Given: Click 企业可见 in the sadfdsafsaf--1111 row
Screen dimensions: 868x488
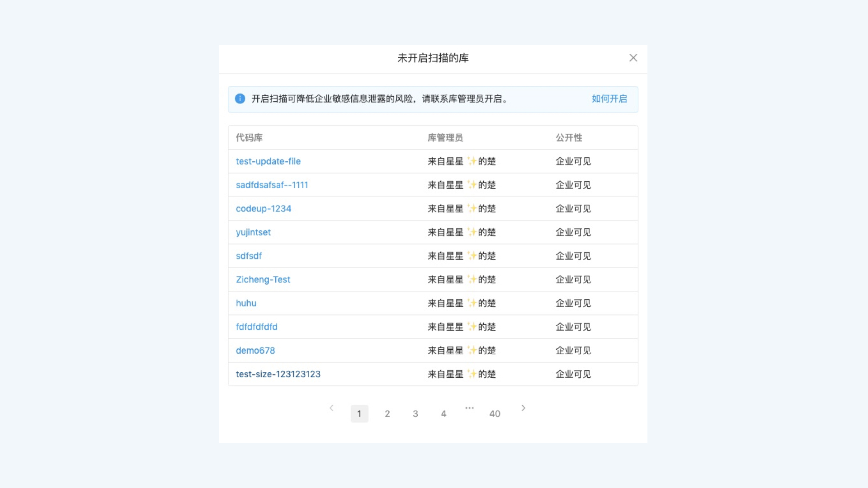Looking at the screenshot, I should 573,185.
